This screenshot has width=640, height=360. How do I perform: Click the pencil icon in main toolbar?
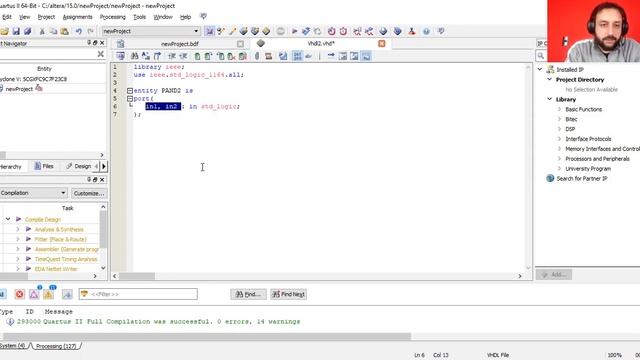tap(232, 31)
